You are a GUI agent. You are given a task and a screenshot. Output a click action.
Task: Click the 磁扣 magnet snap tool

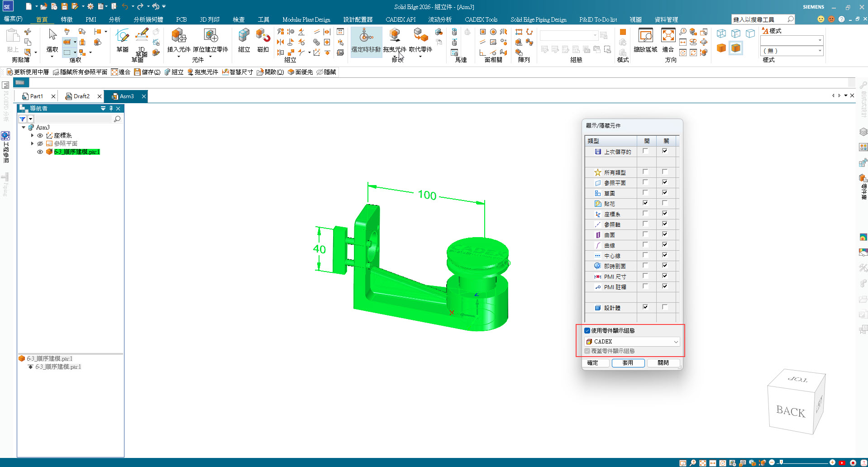(263, 36)
